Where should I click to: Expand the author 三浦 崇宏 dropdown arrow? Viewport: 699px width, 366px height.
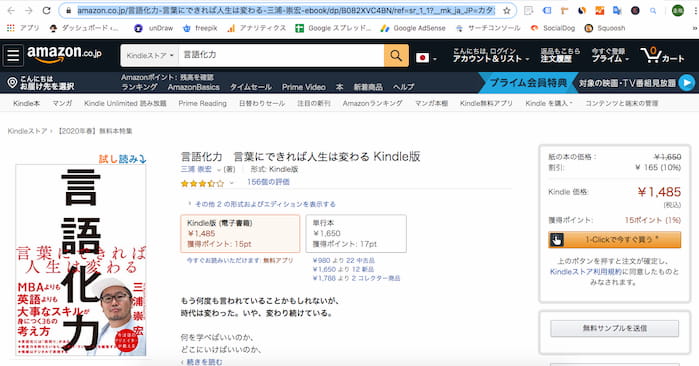[x=219, y=170]
